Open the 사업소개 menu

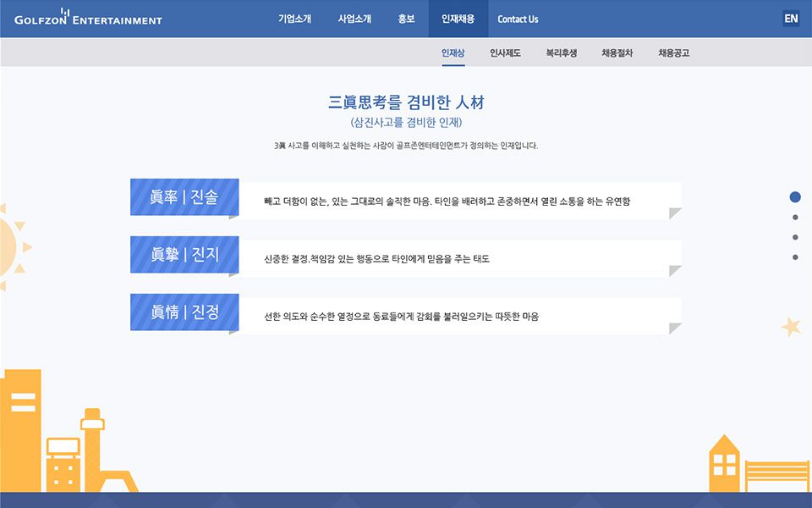click(x=354, y=19)
